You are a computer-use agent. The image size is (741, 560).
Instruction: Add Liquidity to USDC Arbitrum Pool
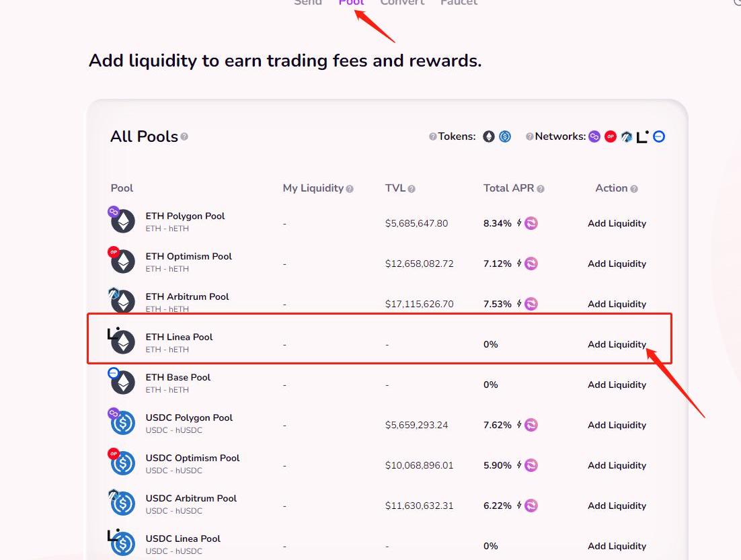coord(617,506)
